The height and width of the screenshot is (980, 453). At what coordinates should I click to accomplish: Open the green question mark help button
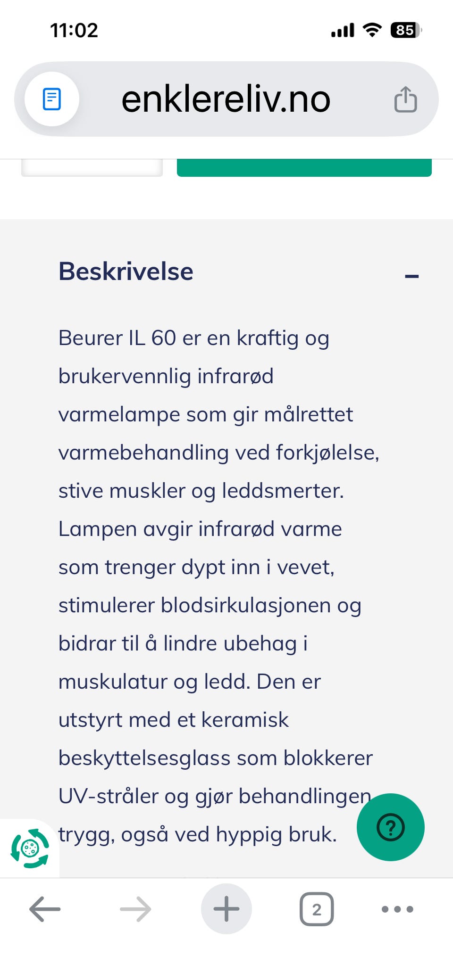(x=391, y=827)
